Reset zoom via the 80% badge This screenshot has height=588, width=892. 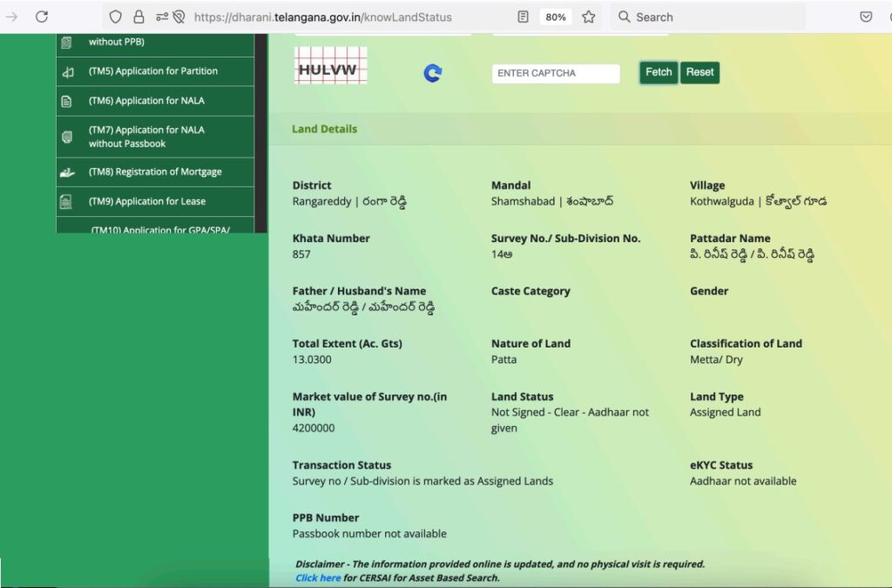[555, 17]
